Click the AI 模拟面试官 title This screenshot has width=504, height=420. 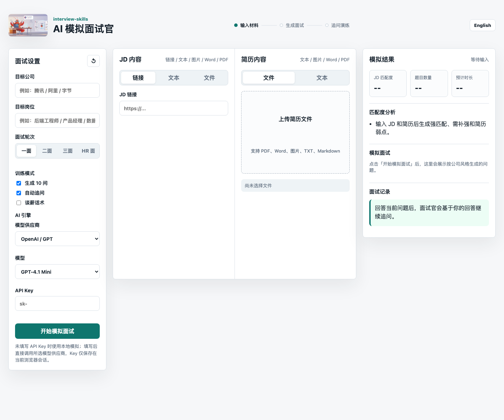click(83, 29)
